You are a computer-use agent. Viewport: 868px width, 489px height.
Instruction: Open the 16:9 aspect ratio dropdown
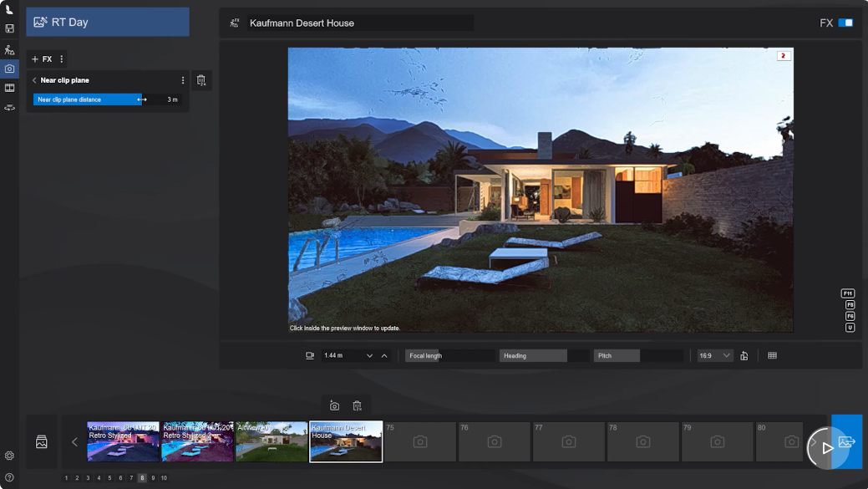(715, 355)
